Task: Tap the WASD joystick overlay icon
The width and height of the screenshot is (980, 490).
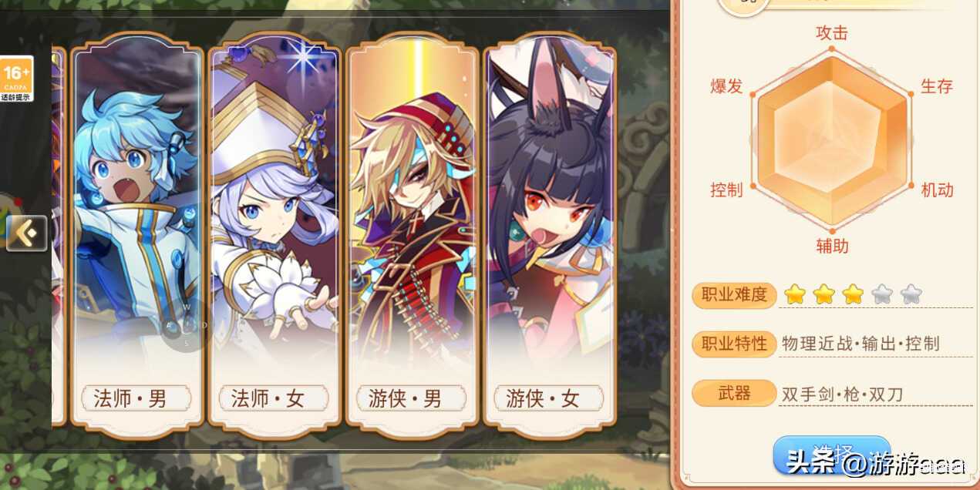Action: pos(186,325)
